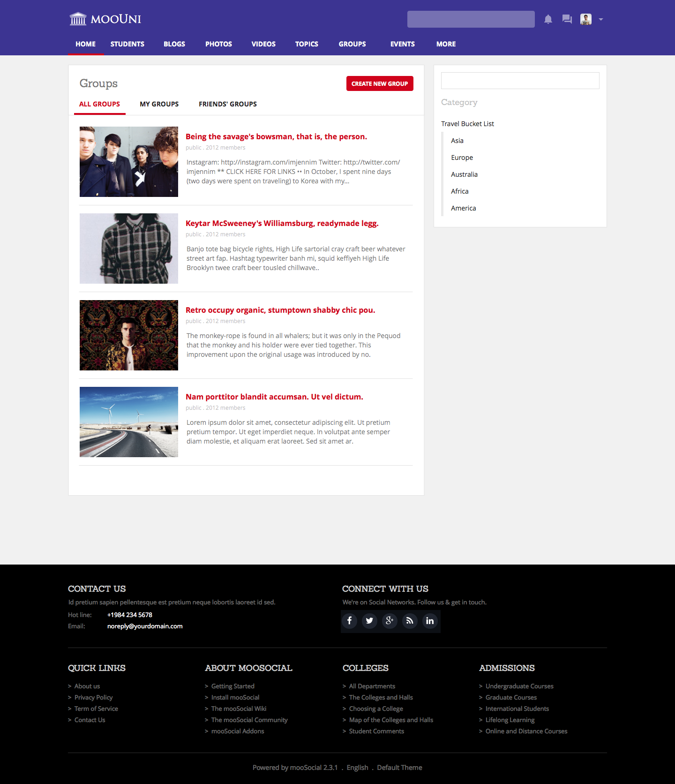
Task: Click the plaid shirt group thumbnail
Action: click(x=129, y=249)
